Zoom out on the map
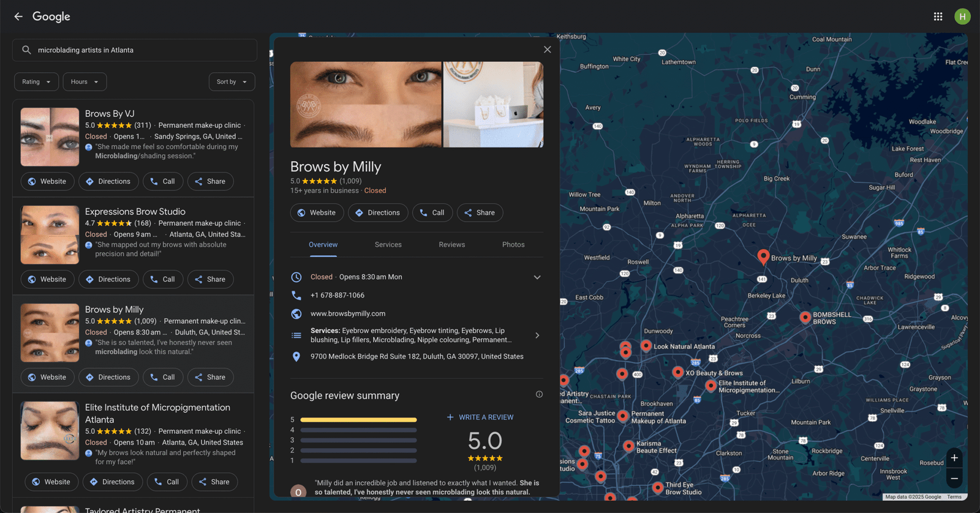 [x=954, y=479]
